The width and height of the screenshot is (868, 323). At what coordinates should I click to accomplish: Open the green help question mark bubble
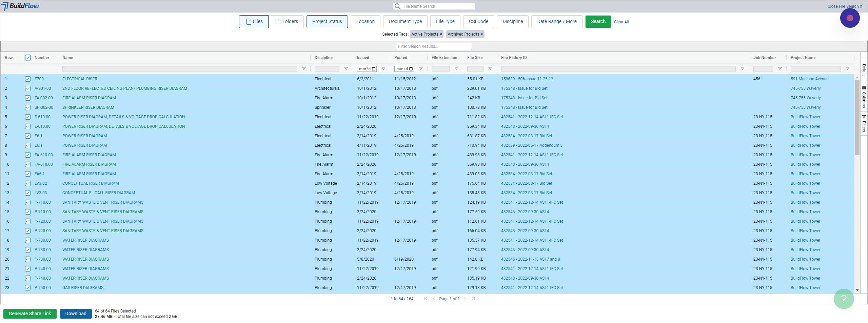click(844, 299)
